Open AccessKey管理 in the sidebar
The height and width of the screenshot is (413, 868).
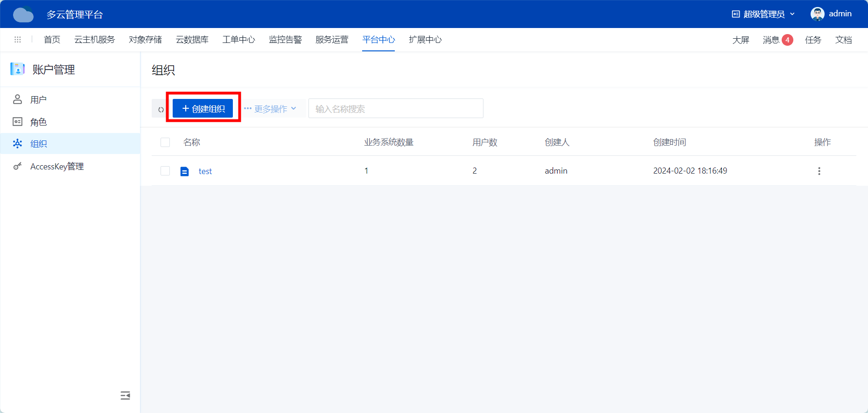tap(57, 167)
